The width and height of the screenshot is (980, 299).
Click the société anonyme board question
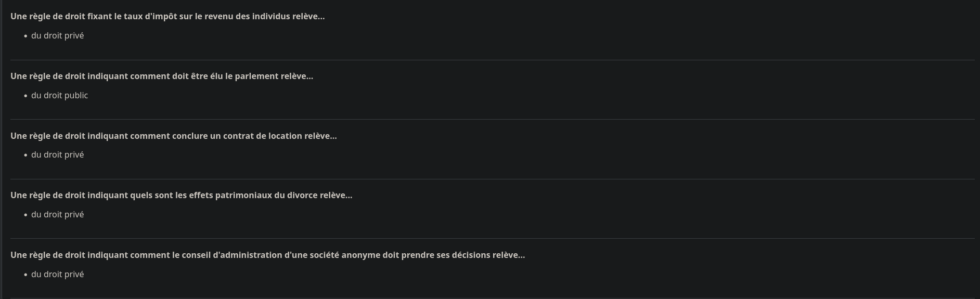click(x=267, y=255)
